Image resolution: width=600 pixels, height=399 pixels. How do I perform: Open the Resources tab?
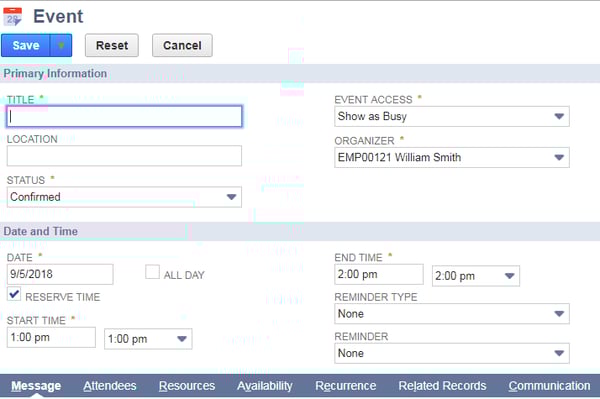coord(187,386)
